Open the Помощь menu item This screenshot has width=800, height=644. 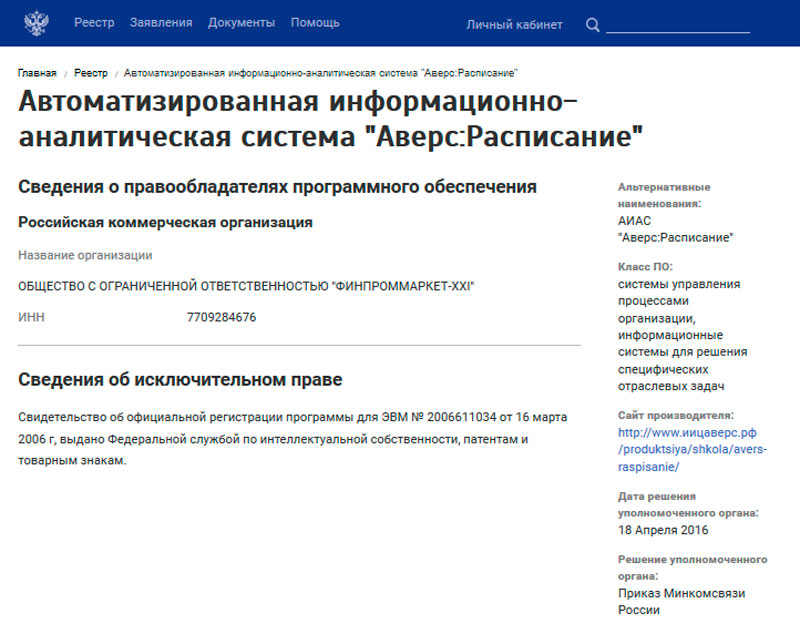click(x=315, y=23)
